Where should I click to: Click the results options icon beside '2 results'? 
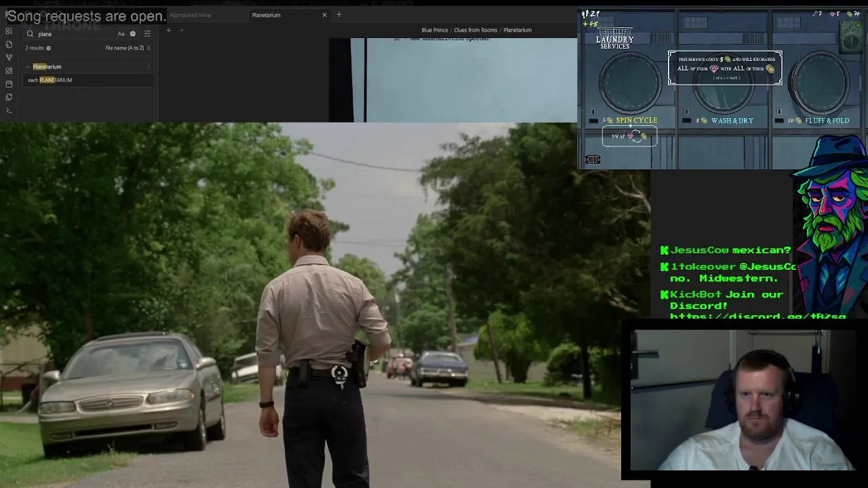48,48
